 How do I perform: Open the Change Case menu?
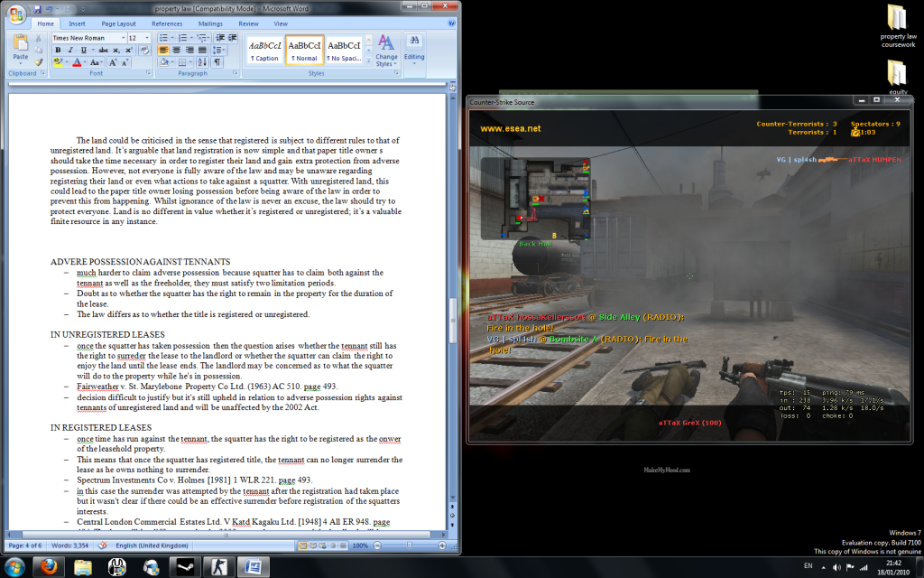[96, 62]
